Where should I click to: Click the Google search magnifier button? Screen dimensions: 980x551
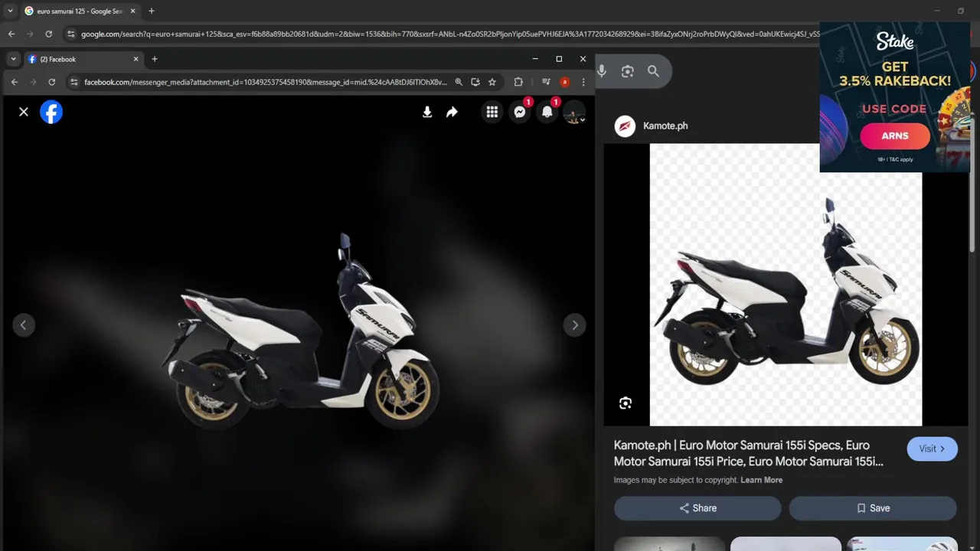653,71
